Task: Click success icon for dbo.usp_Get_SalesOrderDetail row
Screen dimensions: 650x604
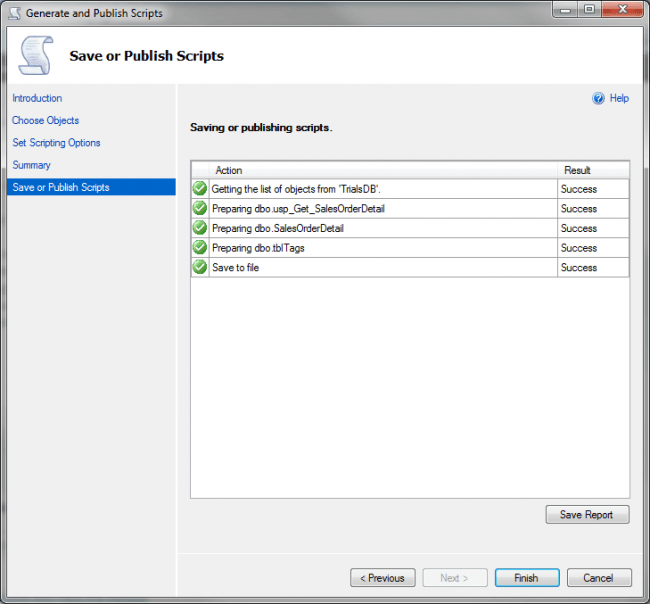Action: coord(200,209)
